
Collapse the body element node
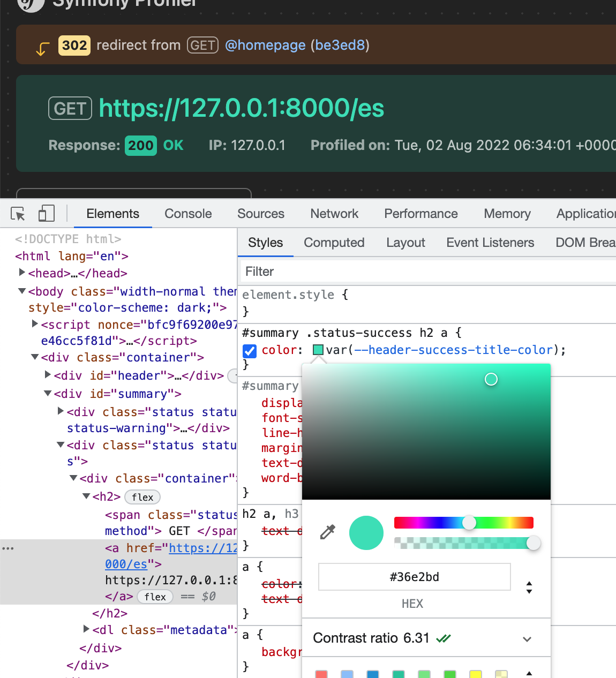coord(22,291)
